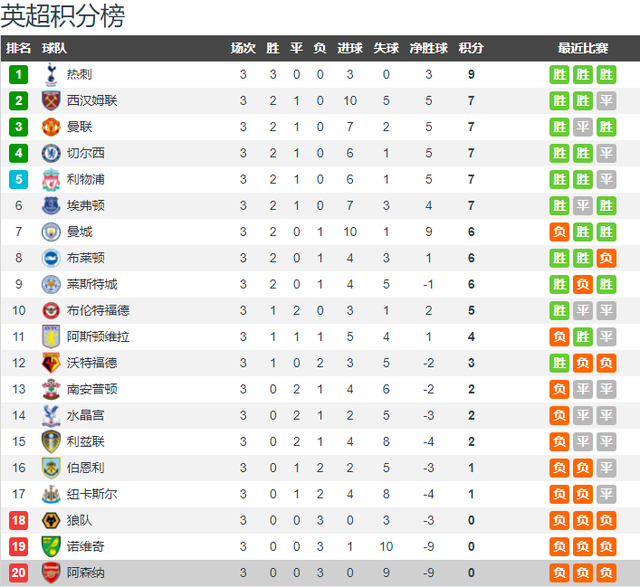Viewport: 640px width, 587px height.
Task: Click 曼城's orange 负 result badge
Action: pos(559,232)
